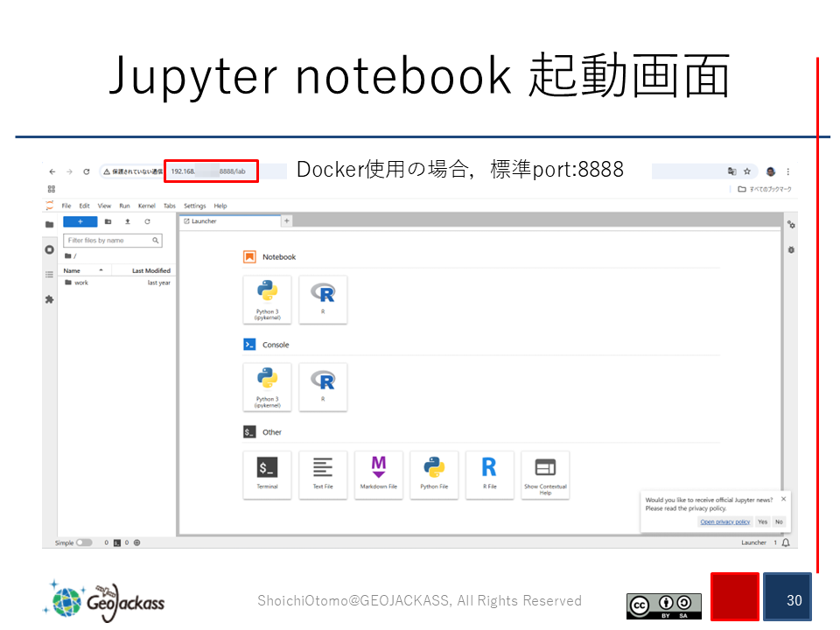840x630 pixels.
Task: Open running terminals and kernels sidebar
Action: [50, 249]
